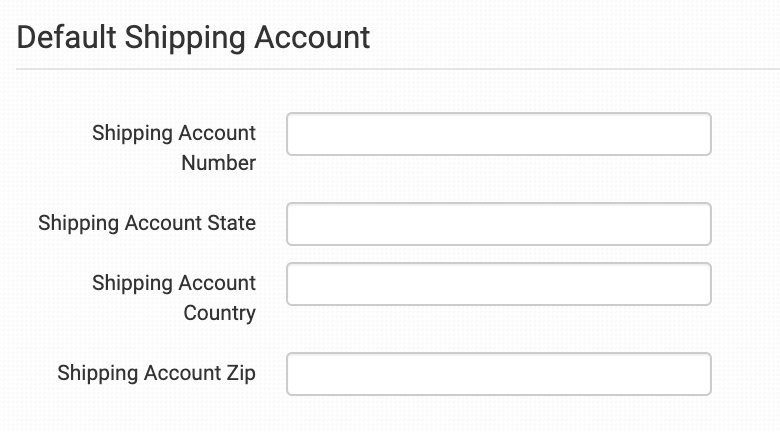Click the Shipping Account Zip label
Image resolution: width=780 pixels, height=432 pixels.
pos(157,373)
